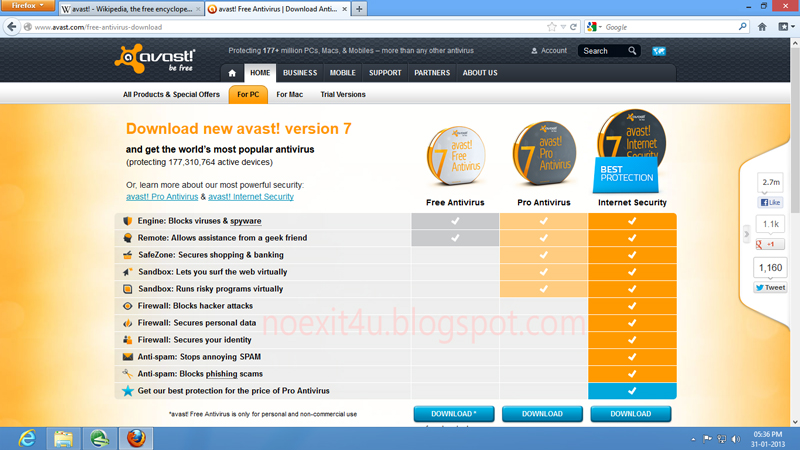
Task: Expand the URL history dropdown arrow
Action: click(563, 27)
